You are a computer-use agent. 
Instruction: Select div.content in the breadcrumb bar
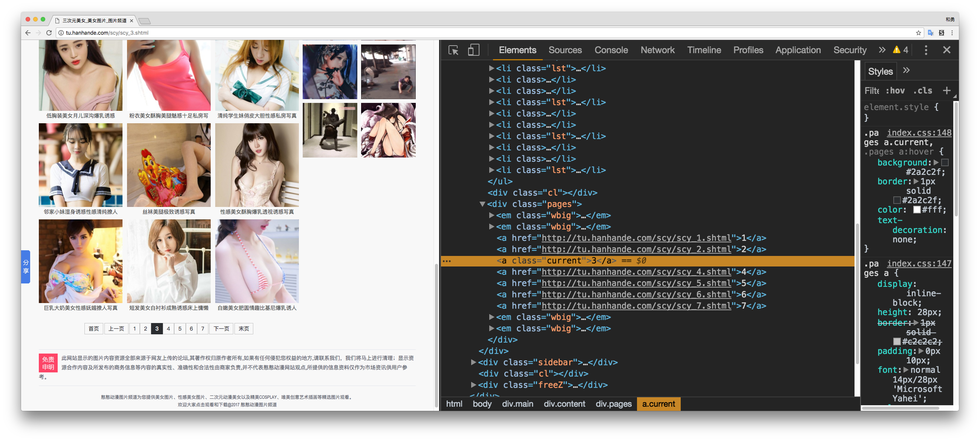564,404
